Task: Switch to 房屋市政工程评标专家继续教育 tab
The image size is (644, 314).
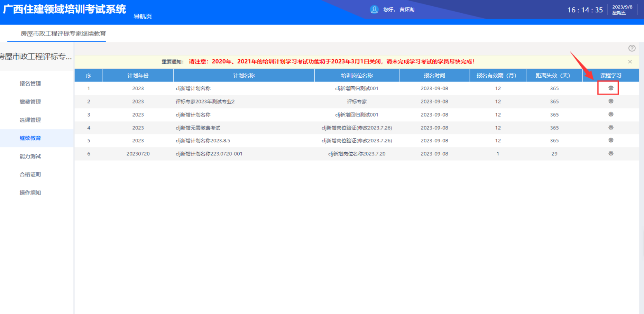Action: click(x=63, y=34)
